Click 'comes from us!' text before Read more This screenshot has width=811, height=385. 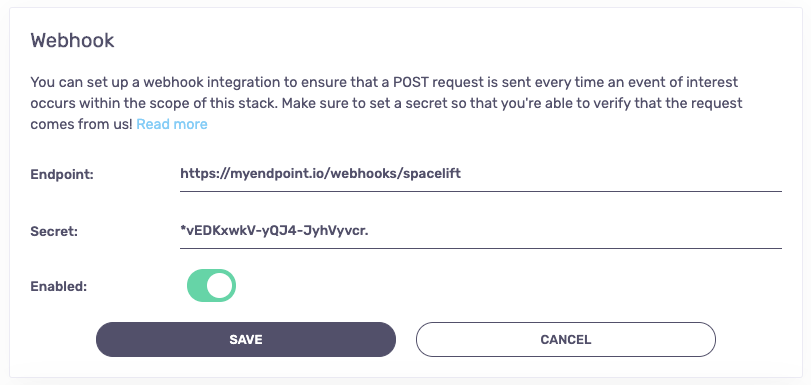[x=81, y=124]
